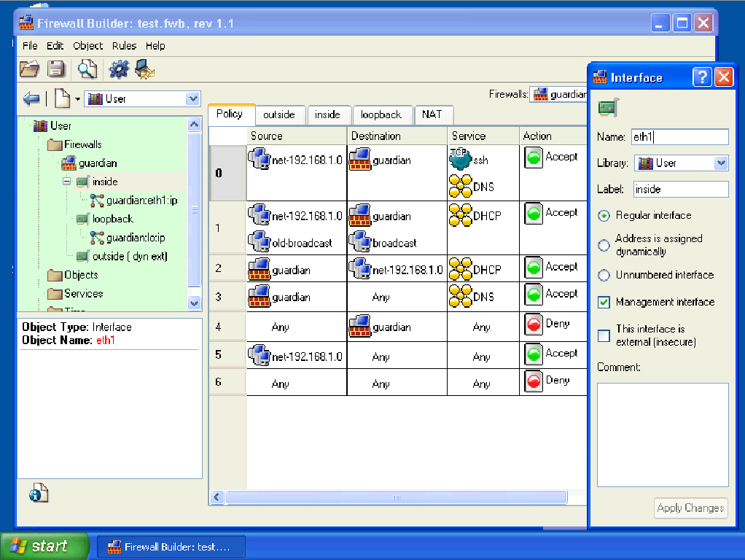Viewport: 745px width, 560px height.
Task: Select Regular interface radio button
Action: (x=604, y=216)
